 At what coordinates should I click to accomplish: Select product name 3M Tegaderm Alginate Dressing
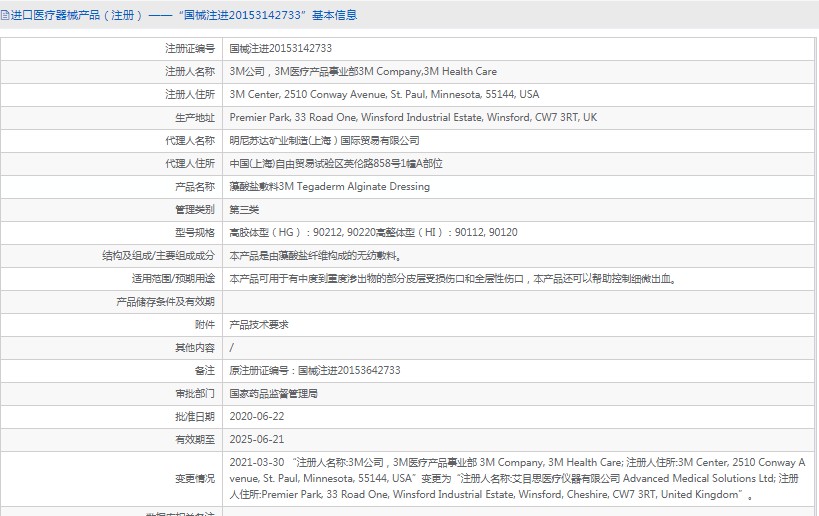click(x=330, y=186)
